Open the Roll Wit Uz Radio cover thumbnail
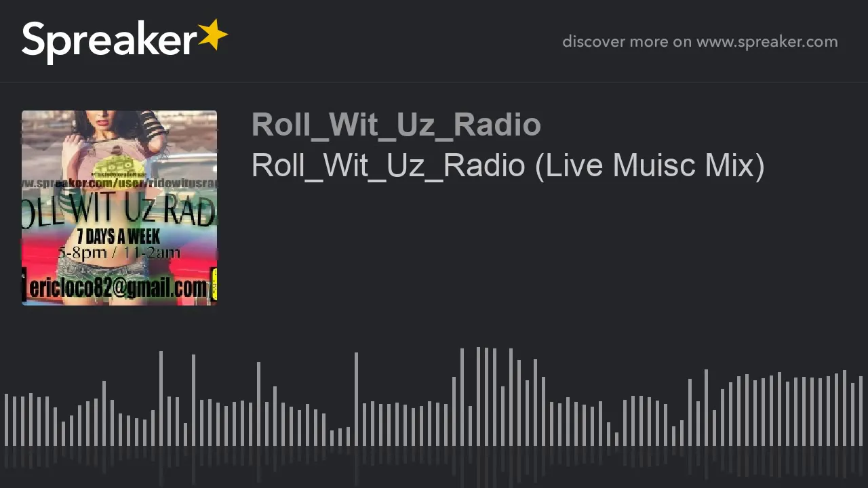 119,207
